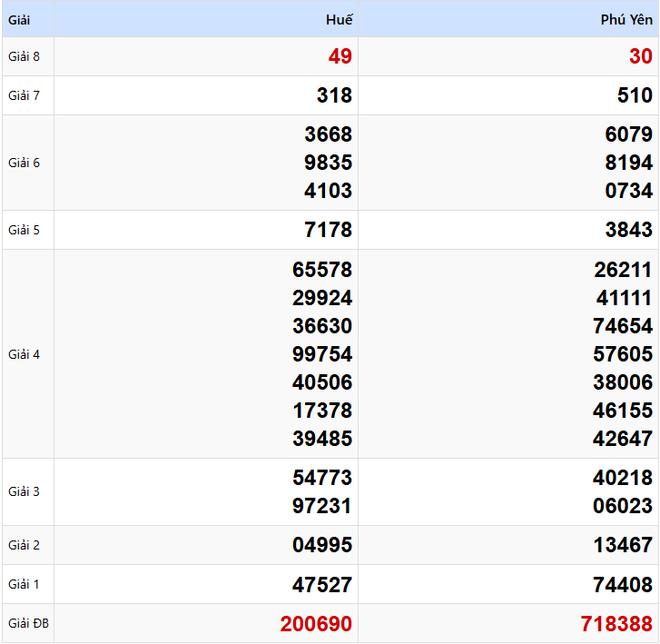Click Huế number 36630
660x644 pixels.
pos(322,326)
